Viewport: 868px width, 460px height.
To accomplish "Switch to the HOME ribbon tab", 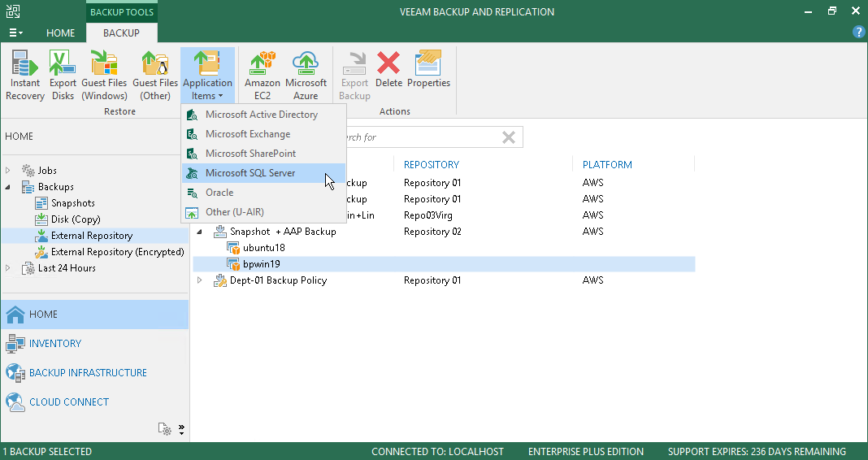I will click(60, 33).
